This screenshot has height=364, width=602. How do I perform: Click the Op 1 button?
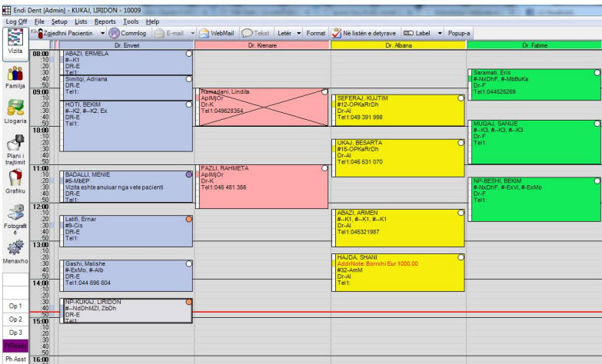[x=15, y=306]
